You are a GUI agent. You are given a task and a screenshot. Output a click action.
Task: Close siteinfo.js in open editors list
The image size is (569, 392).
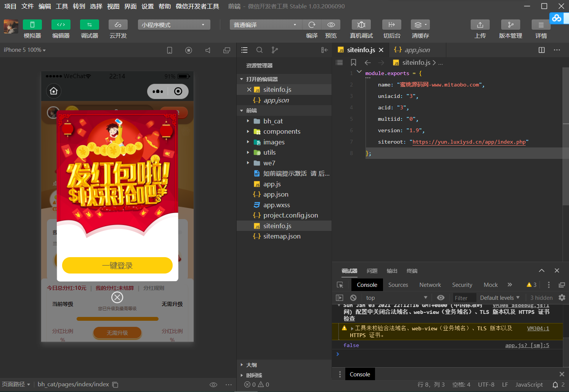[x=249, y=90]
